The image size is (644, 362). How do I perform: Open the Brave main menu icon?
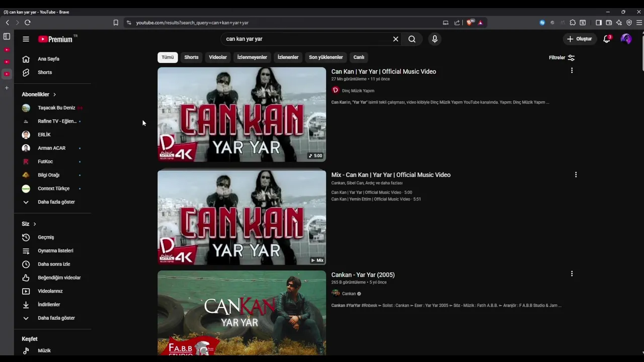pyautogui.click(x=639, y=23)
